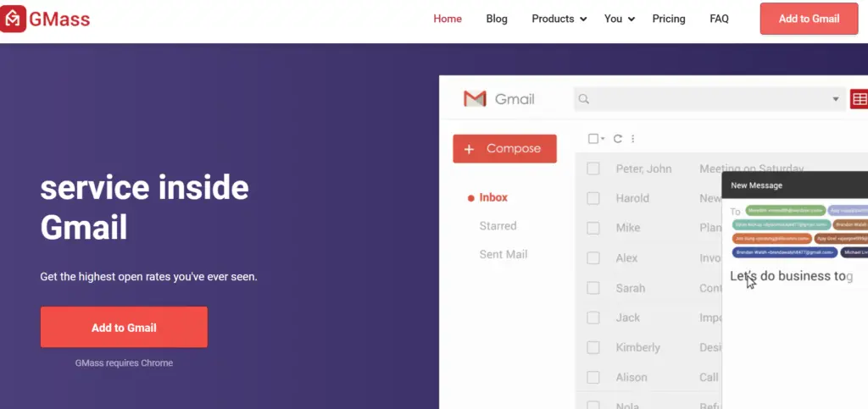Check the box for Sarah's email
This screenshot has width=868, height=409.
pyautogui.click(x=593, y=288)
